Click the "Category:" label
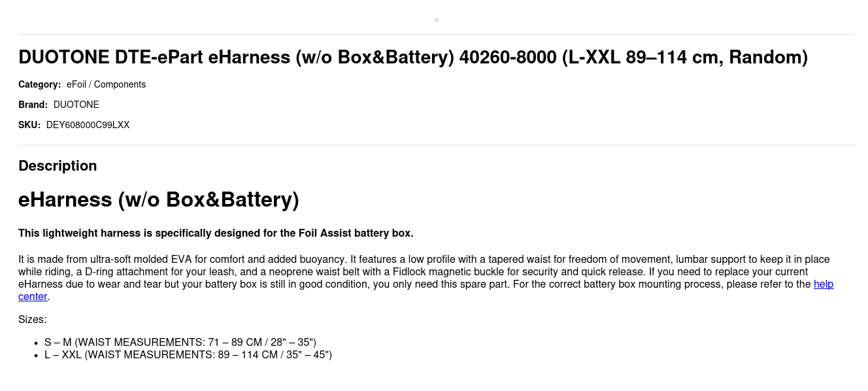Image resolution: width=868 pixels, height=391 pixels. (39, 84)
